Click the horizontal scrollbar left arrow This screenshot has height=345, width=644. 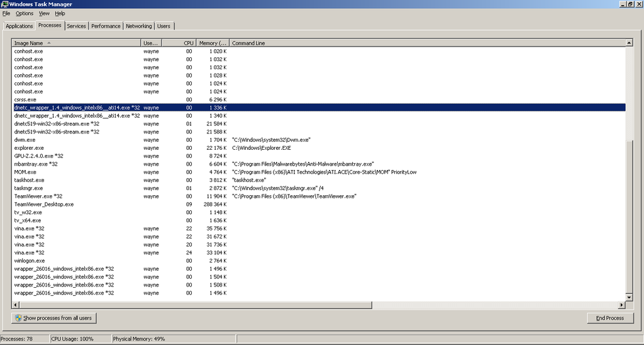click(16, 305)
